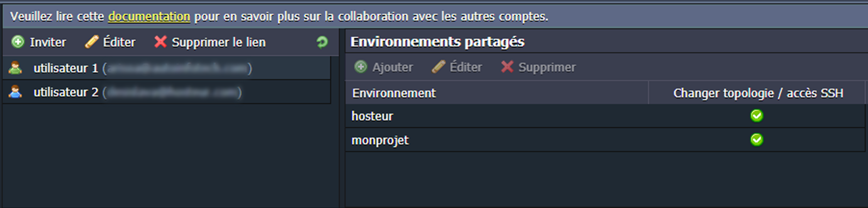This screenshot has width=868, height=208.
Task: Click Changer topologie / accès SSH header
Action: tap(757, 93)
